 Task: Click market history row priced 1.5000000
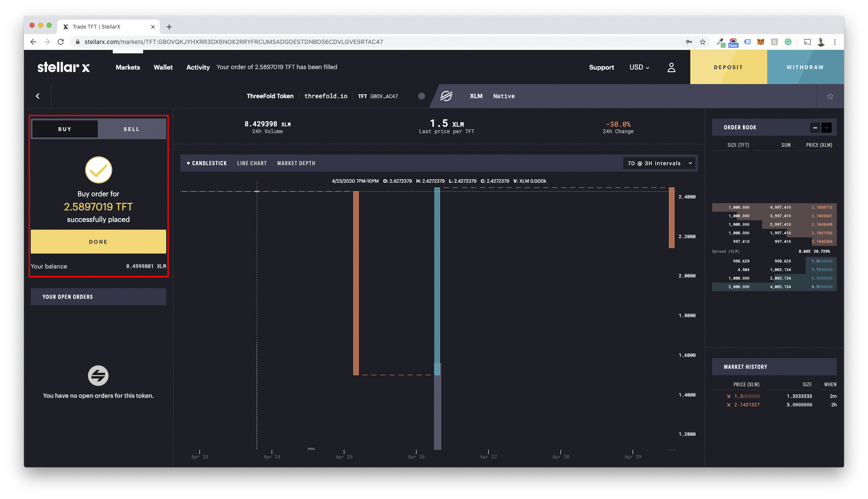774,396
